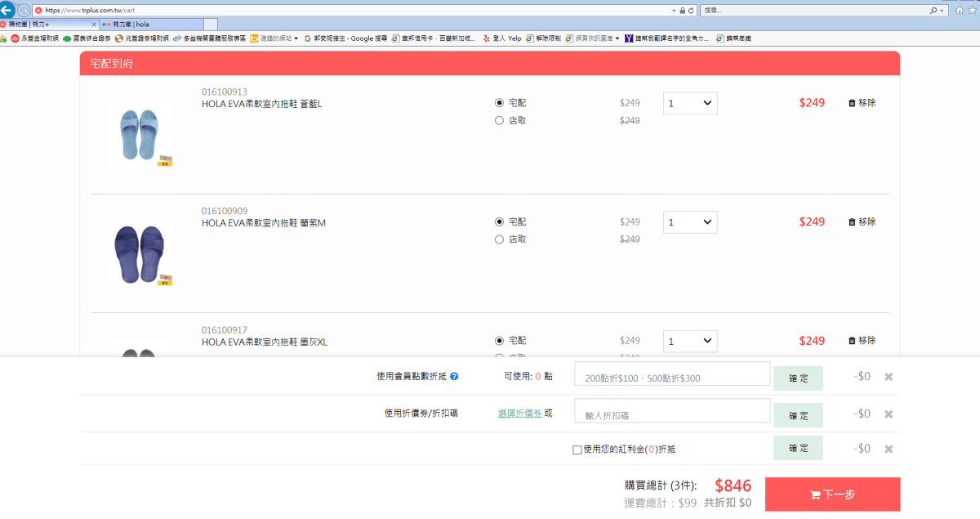The width and height of the screenshot is (980, 519).
Task: Open the address bar autocomplete dropdown arrow
Action: coord(675,11)
